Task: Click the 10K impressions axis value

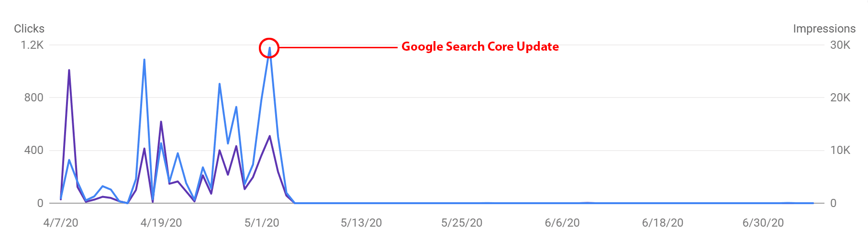Action: pyautogui.click(x=840, y=150)
